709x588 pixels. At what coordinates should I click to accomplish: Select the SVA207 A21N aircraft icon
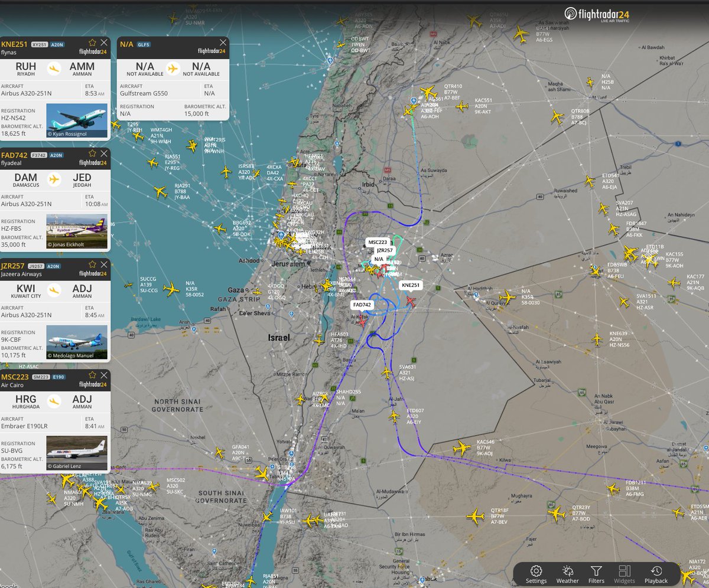[x=603, y=208]
